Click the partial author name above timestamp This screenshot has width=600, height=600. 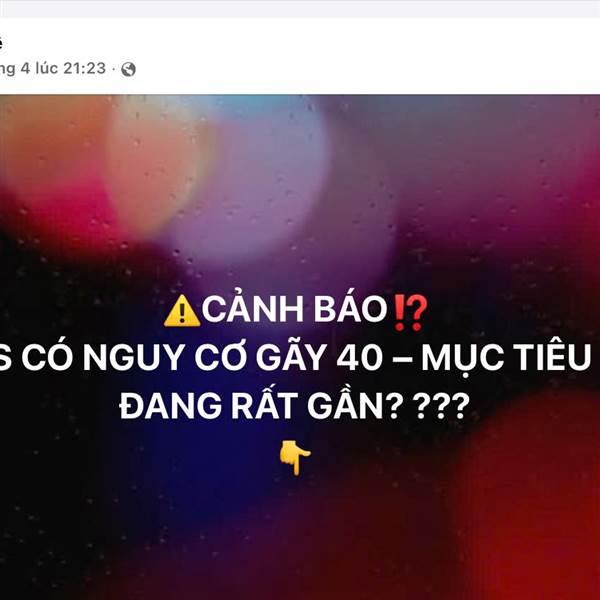click(x=1, y=42)
